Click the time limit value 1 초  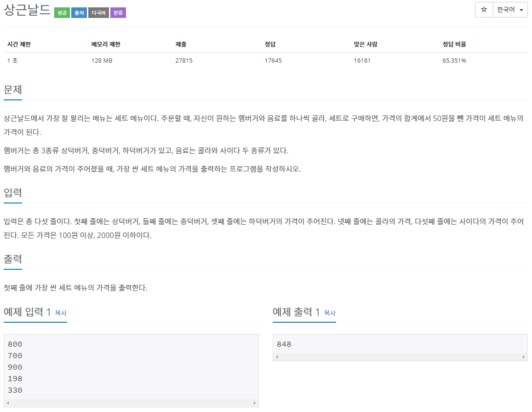[x=12, y=60]
